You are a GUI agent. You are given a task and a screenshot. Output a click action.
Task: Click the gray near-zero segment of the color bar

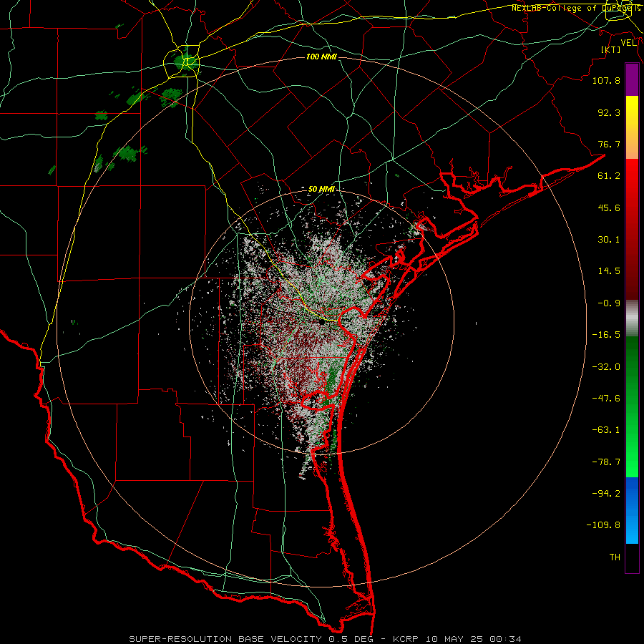[x=632, y=318]
